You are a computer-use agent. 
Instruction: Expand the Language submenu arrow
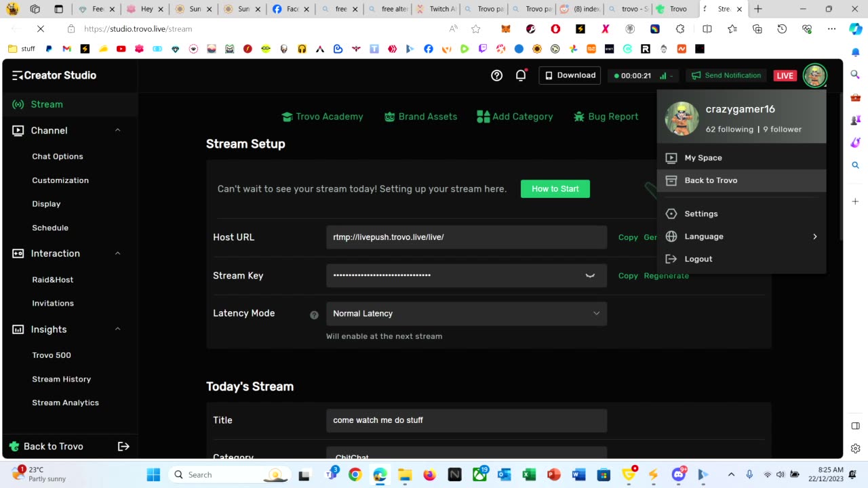814,237
